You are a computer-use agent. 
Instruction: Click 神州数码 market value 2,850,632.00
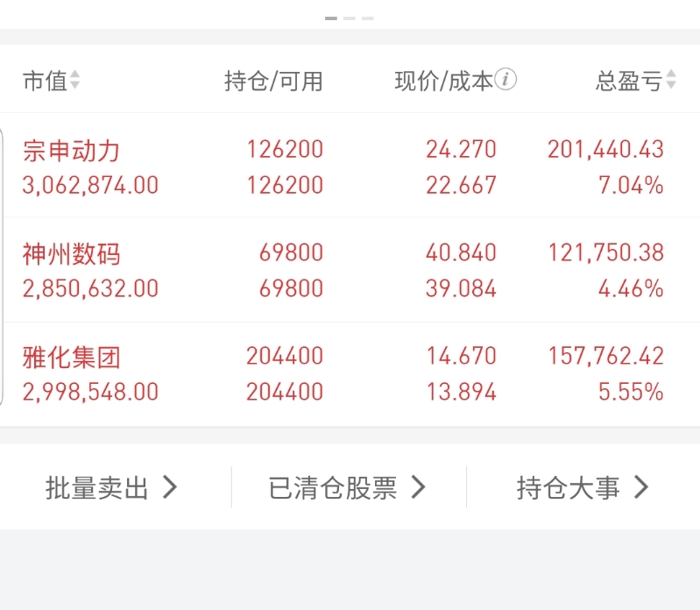click(x=90, y=288)
